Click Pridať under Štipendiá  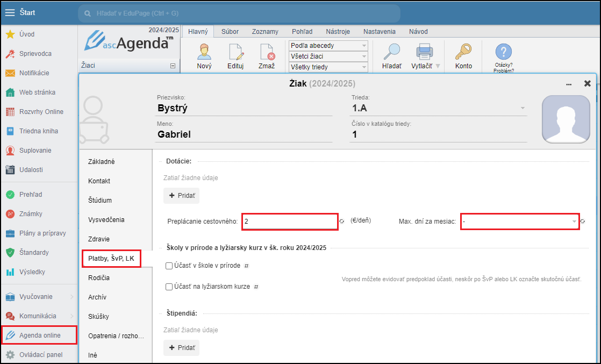point(182,348)
